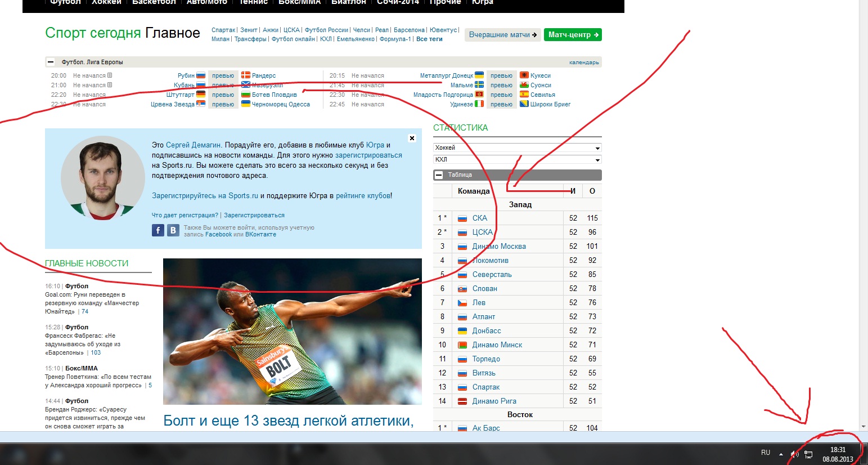
Task: Open the Все теги link
Action: (429, 39)
